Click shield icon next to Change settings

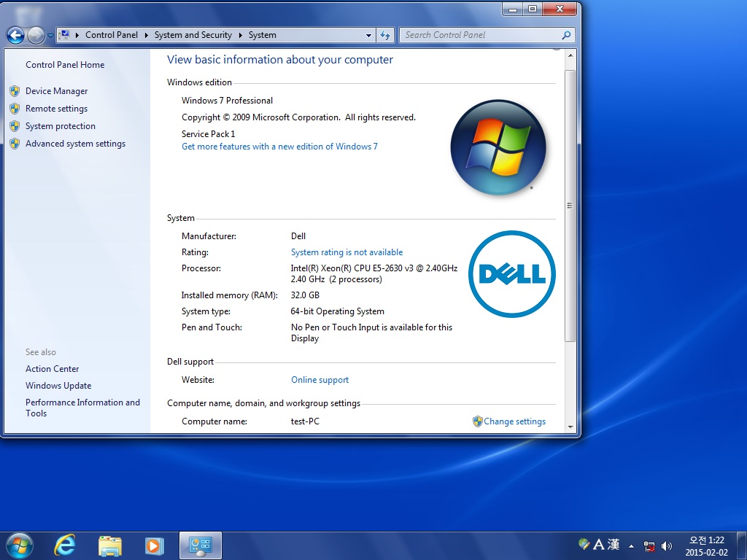click(x=477, y=421)
